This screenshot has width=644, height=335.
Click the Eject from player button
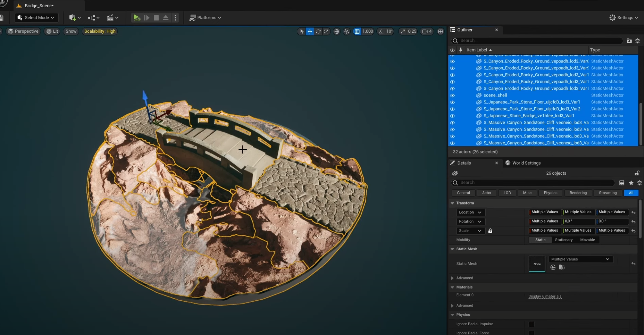166,18
